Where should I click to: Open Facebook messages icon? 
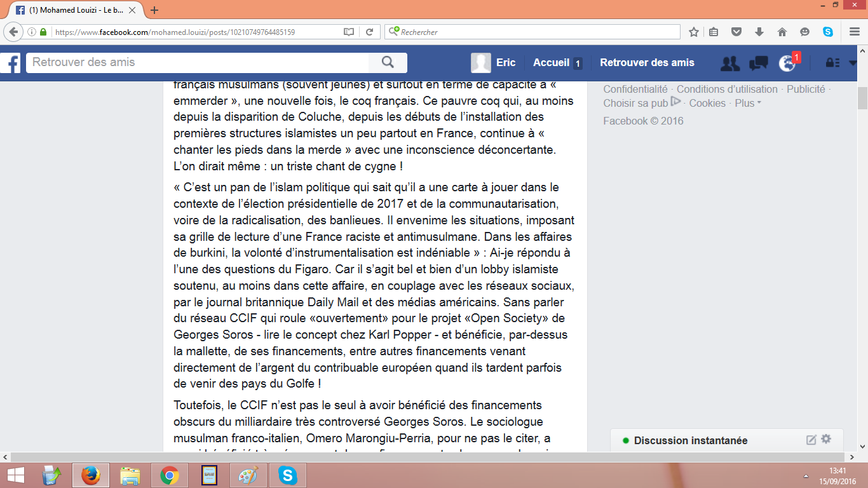click(759, 63)
